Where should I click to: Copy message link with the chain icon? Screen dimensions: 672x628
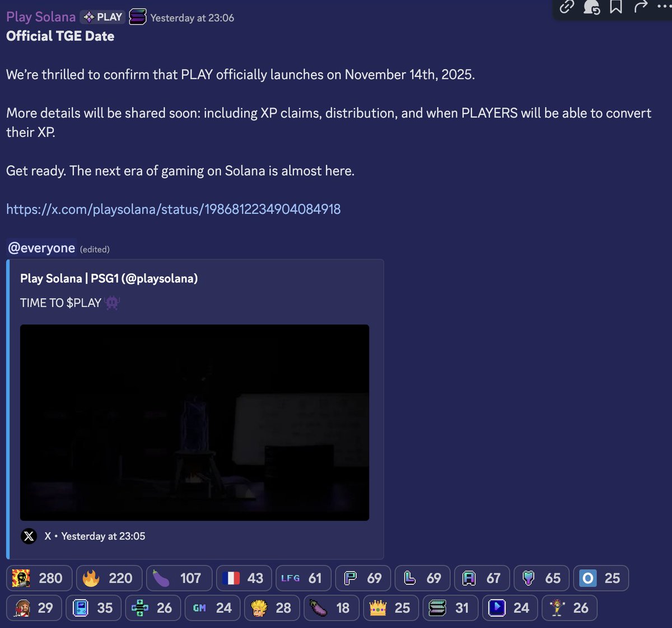(567, 7)
